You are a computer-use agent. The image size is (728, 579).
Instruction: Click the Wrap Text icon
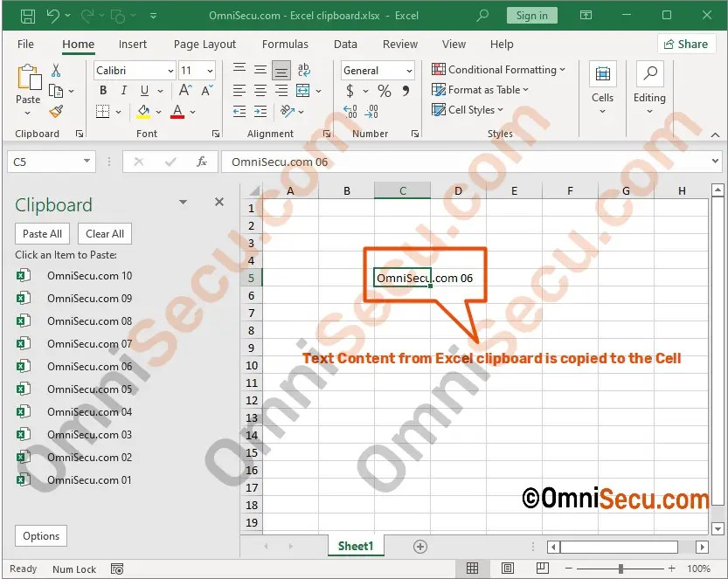click(x=303, y=70)
